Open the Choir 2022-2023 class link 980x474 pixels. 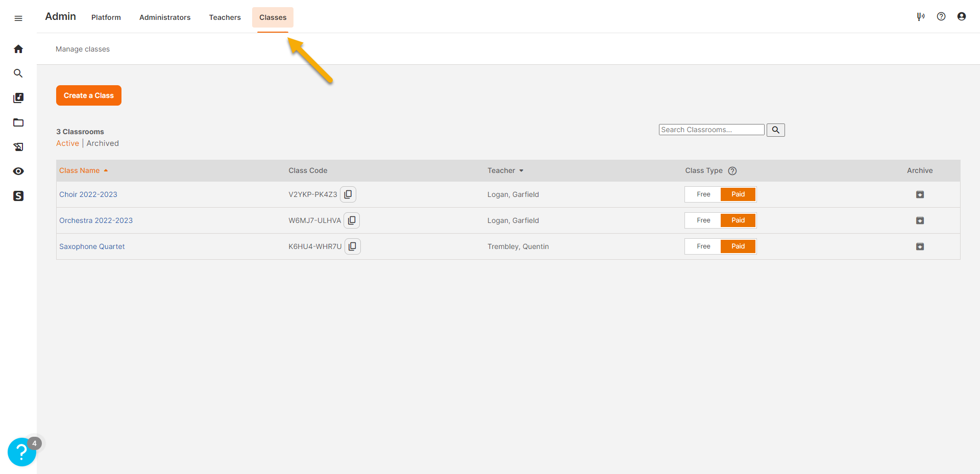pos(88,194)
